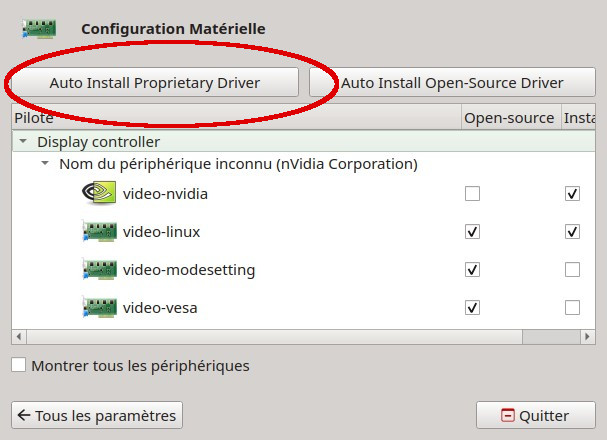Click the right arrow of horizontal scrollbar
Screen dimensions: 607x440
click(588, 337)
